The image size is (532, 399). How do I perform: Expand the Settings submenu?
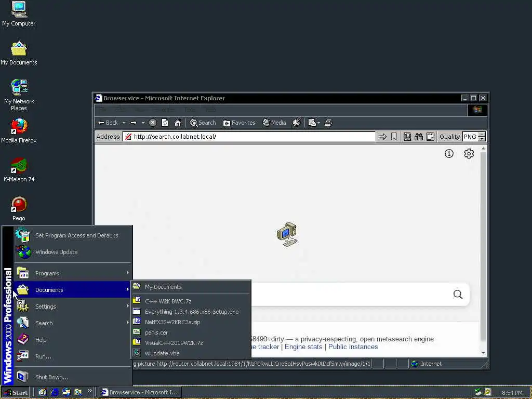coord(73,307)
